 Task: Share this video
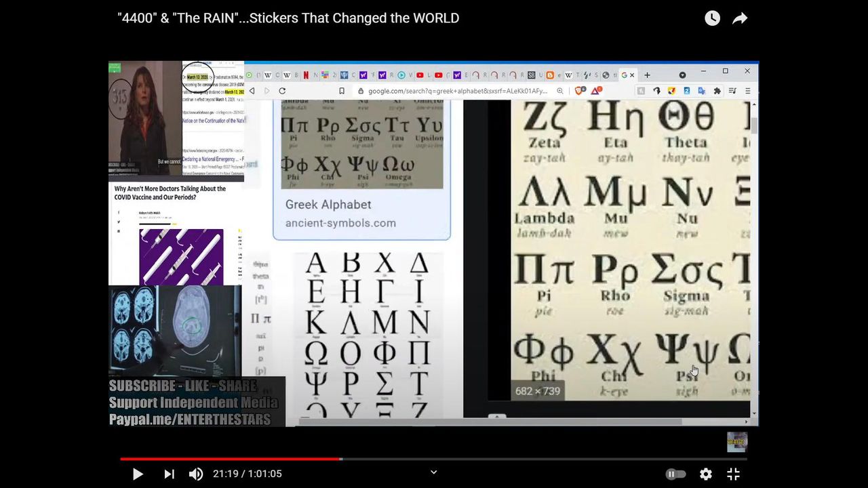[x=740, y=18]
